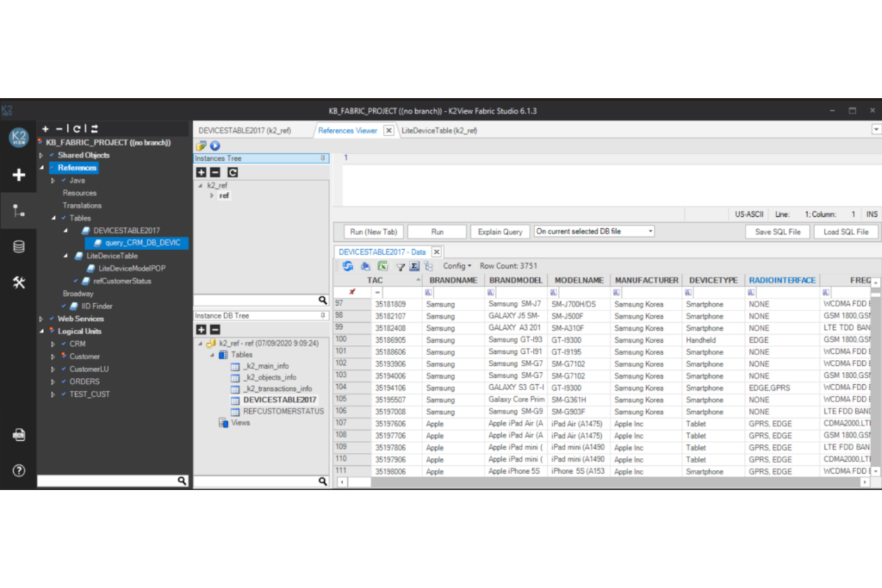
Task: Close the References Viewer tab
Action: [x=389, y=130]
